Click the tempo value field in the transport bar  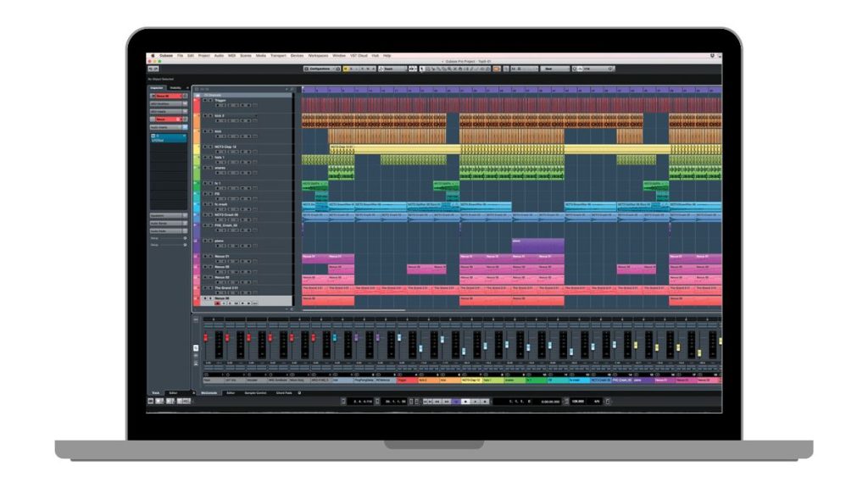(577, 401)
